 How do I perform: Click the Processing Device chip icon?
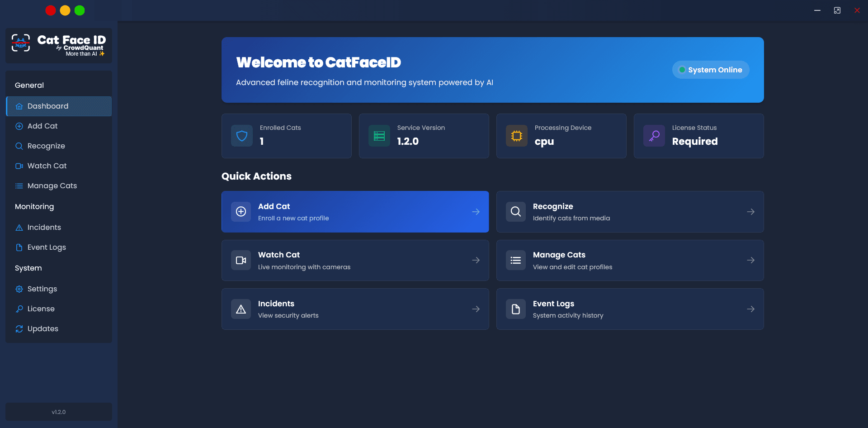coord(517,136)
